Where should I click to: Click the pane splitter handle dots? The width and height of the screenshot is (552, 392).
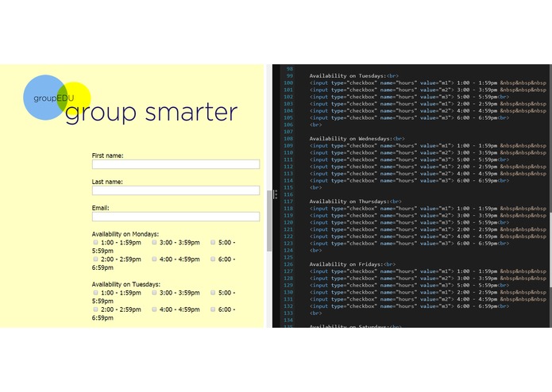(276, 194)
